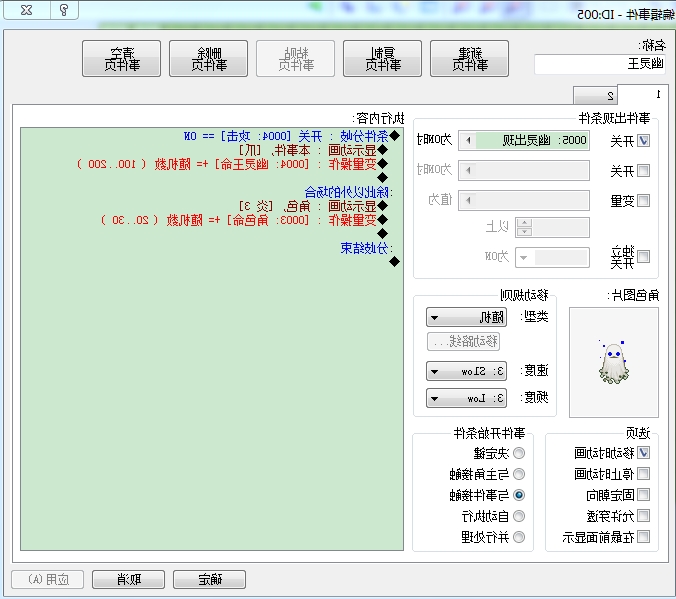Screen dimensions: 676x599
Task: Open the switch selector showing 0002: 幽灵出现
Action: pos(524,141)
